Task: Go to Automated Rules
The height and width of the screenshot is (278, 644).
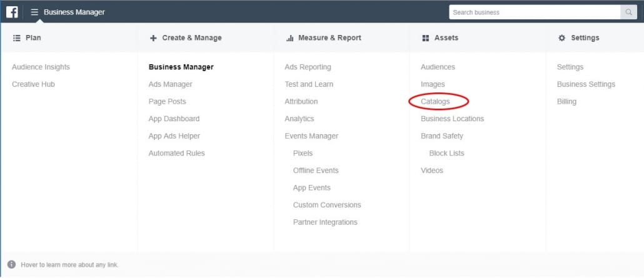Action: tap(176, 153)
